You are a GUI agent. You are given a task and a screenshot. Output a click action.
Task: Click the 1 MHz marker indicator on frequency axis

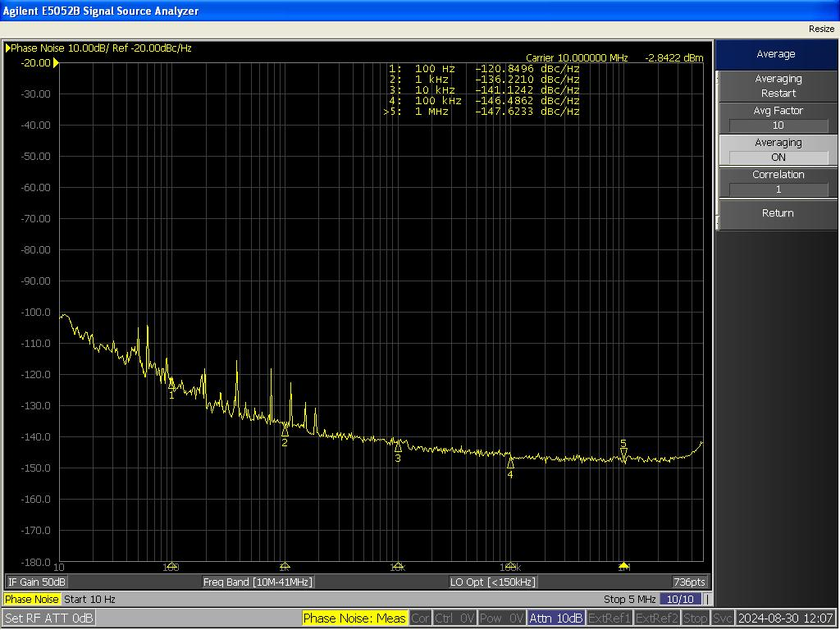coord(623,566)
